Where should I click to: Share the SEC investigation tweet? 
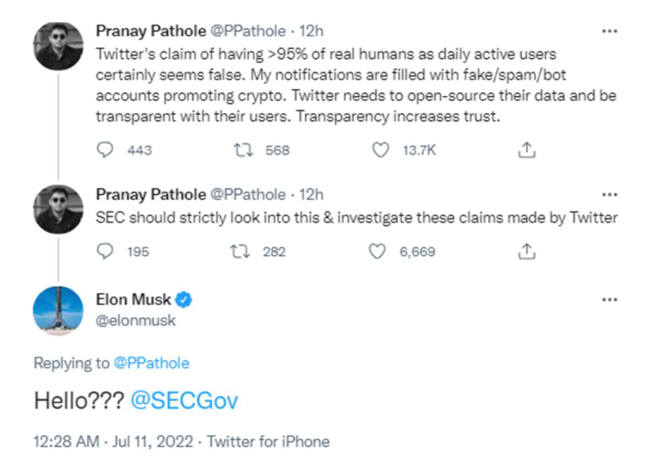pyautogui.click(x=526, y=252)
